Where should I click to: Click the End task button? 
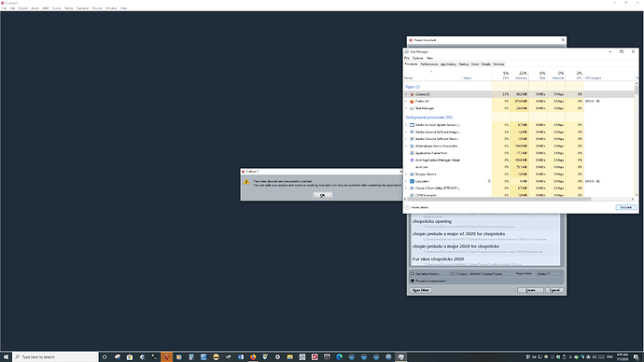point(626,207)
